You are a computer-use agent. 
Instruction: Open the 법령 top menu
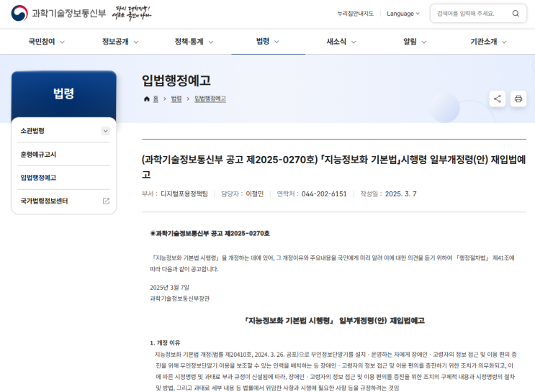263,41
